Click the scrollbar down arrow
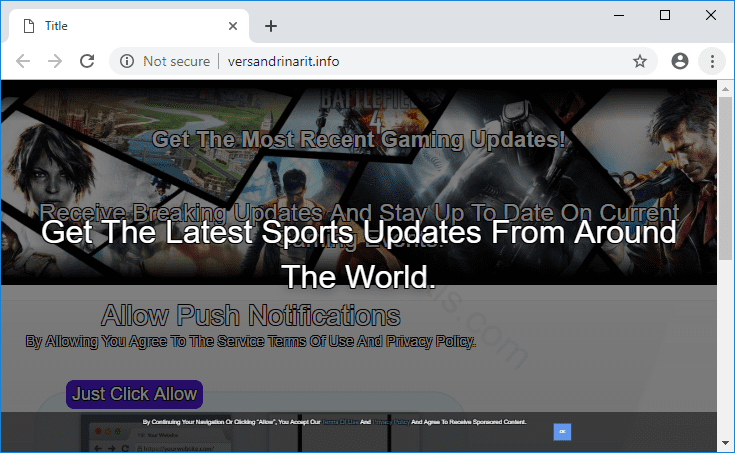735x453 pixels. pos(726,444)
